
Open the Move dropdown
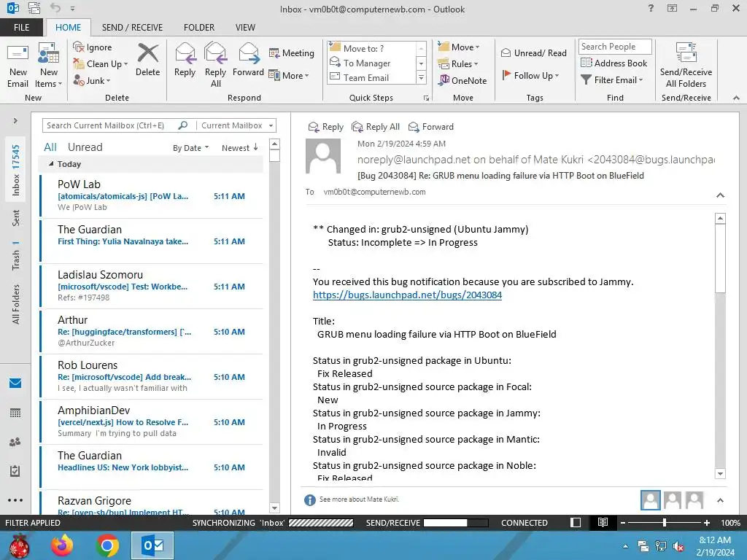pyautogui.click(x=459, y=47)
